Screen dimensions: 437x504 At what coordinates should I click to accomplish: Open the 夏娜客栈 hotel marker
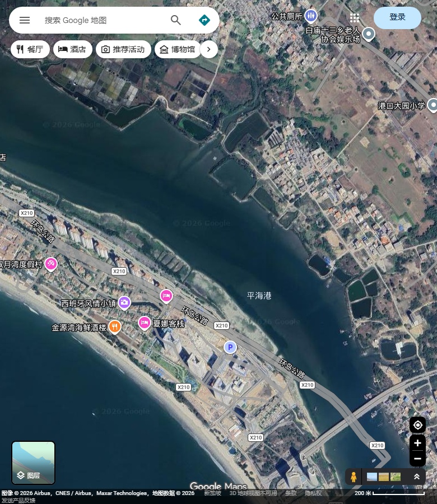click(145, 323)
